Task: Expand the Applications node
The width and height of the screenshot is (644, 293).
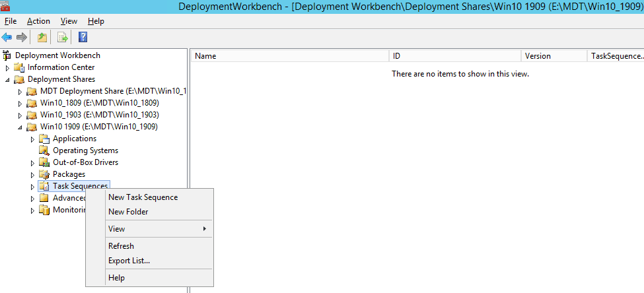Action: (x=33, y=139)
